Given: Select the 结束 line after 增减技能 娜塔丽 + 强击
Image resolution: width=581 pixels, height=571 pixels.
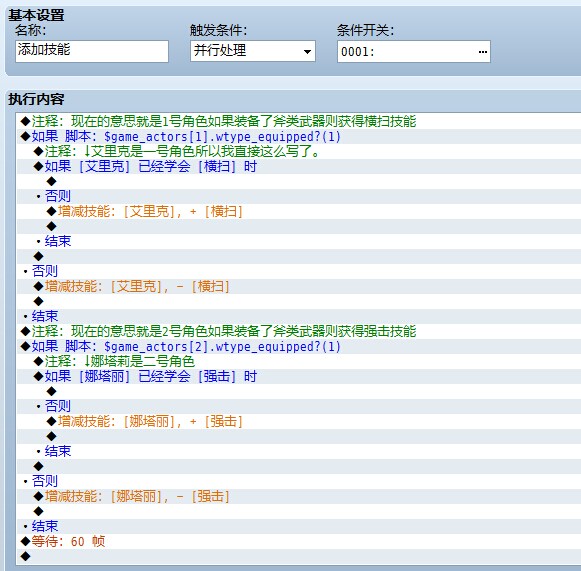Looking at the screenshot, I should click(x=299, y=451).
